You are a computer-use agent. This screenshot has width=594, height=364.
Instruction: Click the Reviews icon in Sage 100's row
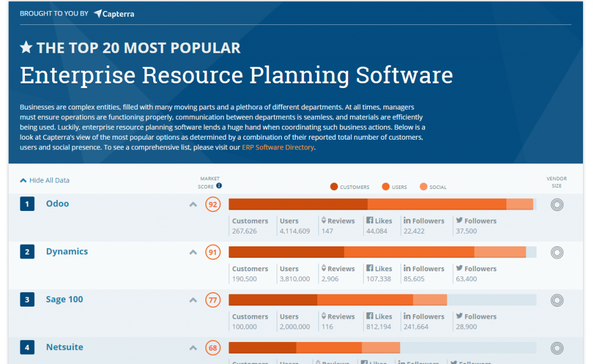tap(324, 316)
